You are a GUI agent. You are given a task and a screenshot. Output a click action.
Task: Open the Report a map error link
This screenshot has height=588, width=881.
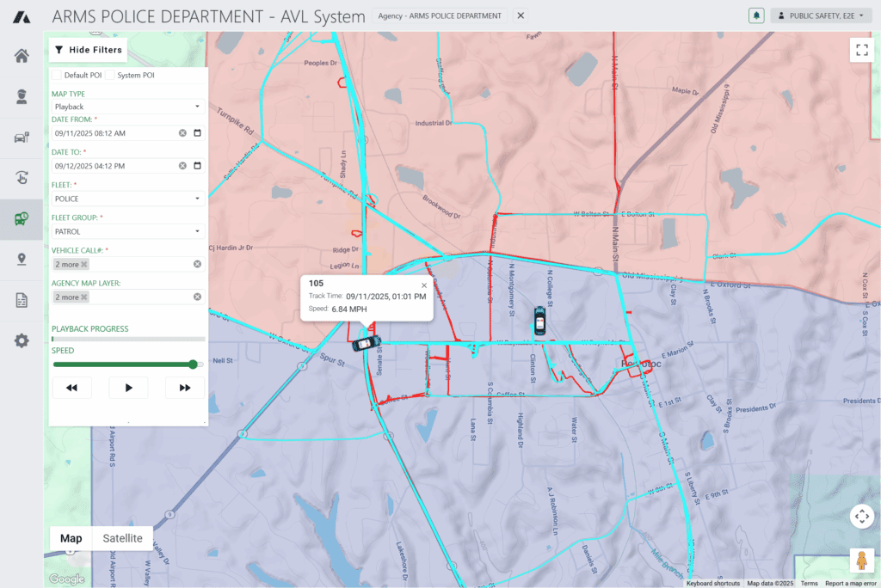(x=850, y=583)
